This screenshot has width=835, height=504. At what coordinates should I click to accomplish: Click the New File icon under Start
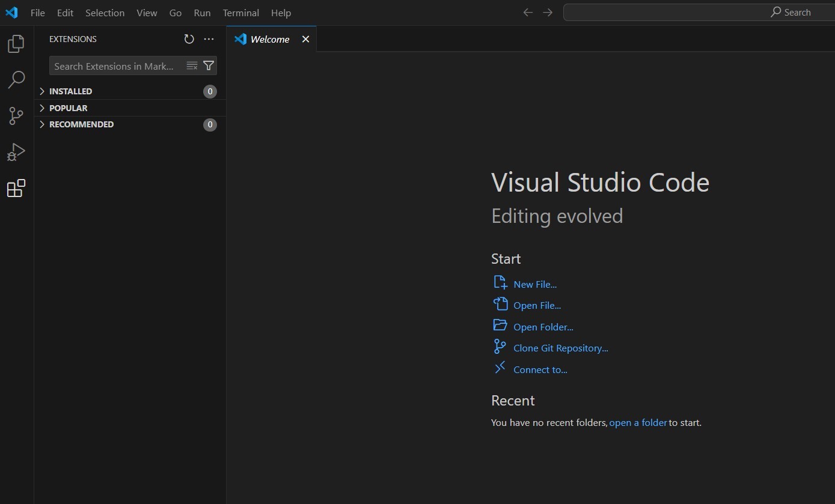(500, 282)
